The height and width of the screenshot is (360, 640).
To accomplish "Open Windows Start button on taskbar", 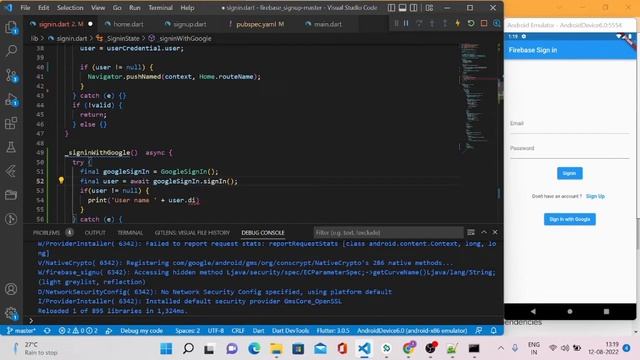I will coord(166,349).
